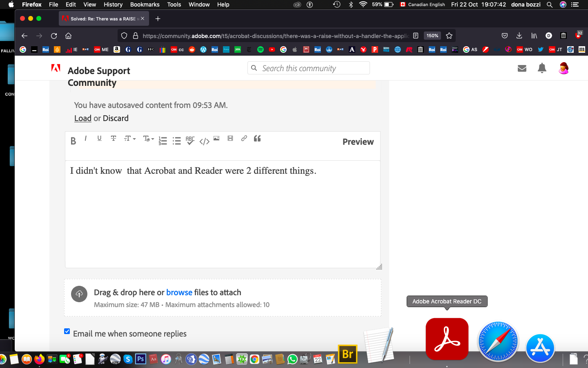588x368 pixels.
Task: Insert a video into the reply
Action: pyautogui.click(x=230, y=138)
